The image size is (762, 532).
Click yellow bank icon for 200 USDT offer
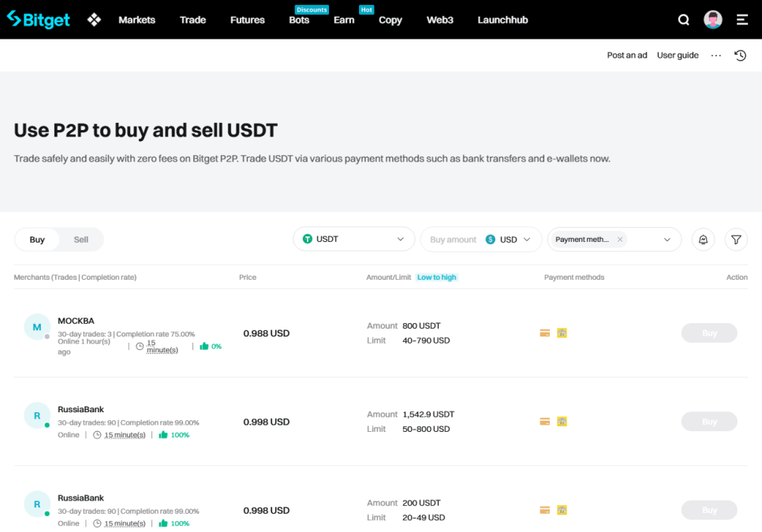(x=562, y=510)
